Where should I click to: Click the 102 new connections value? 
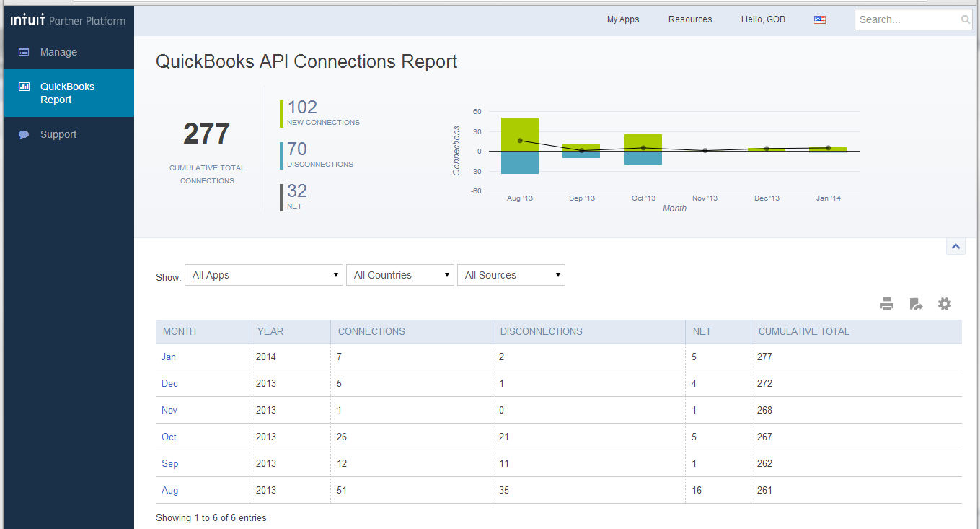(302, 107)
